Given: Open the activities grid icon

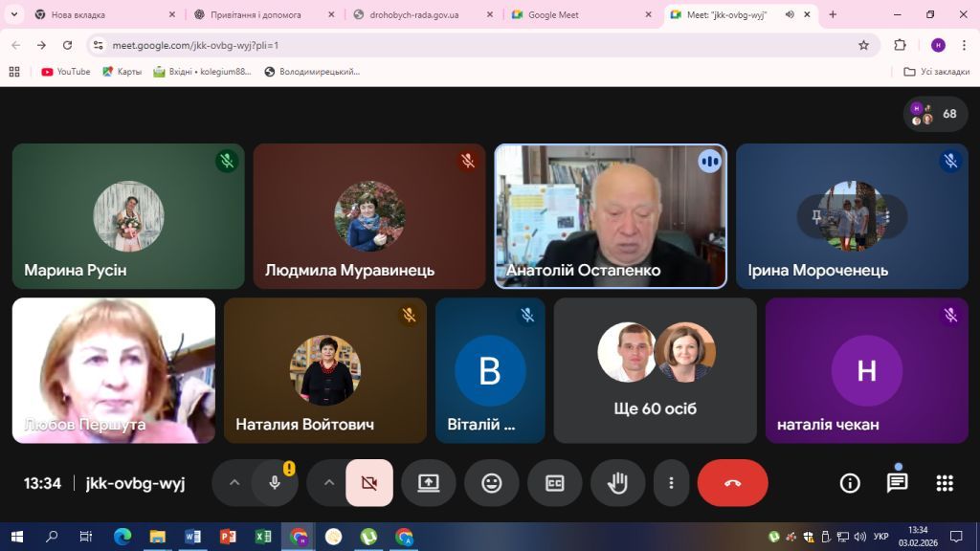Looking at the screenshot, I should pyautogui.click(x=944, y=483).
